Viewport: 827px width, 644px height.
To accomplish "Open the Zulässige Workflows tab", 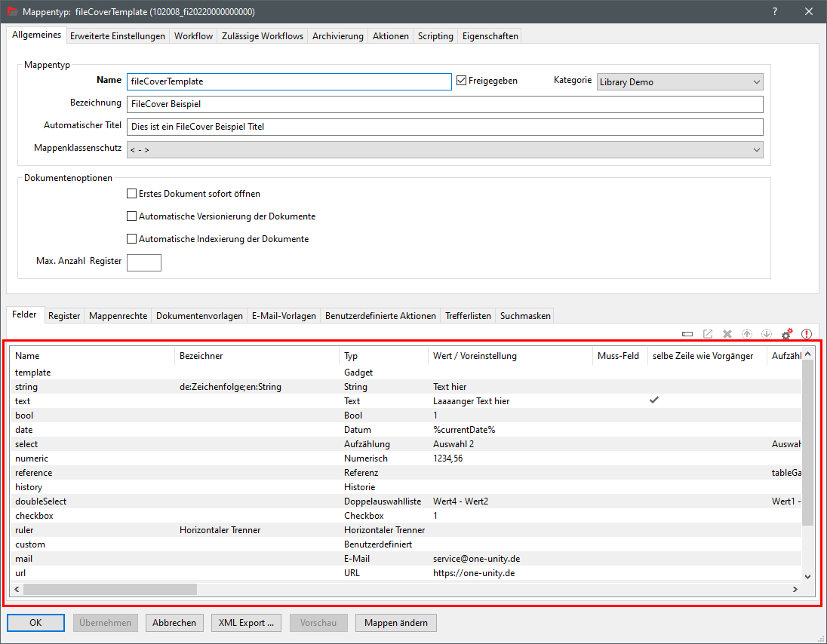I will coord(263,36).
